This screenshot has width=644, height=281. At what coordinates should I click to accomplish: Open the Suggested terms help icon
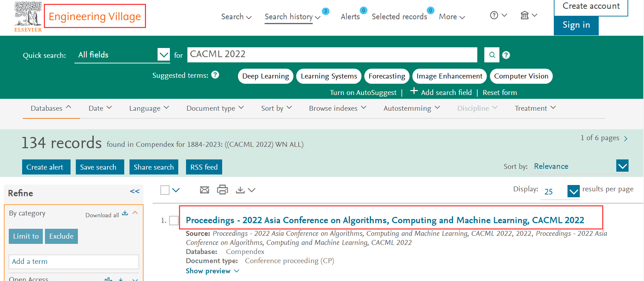pos(215,75)
